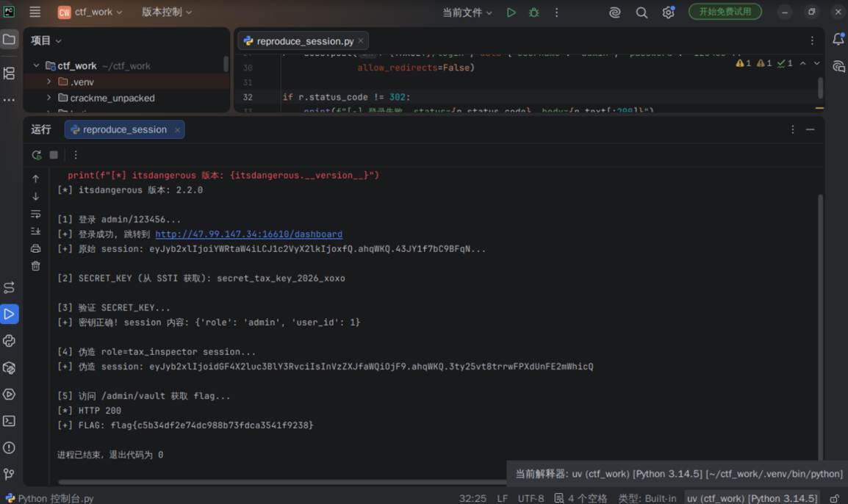Image resolution: width=848 pixels, height=504 pixels.
Task: Open the dashboard URL link in console
Action: [x=249, y=234]
